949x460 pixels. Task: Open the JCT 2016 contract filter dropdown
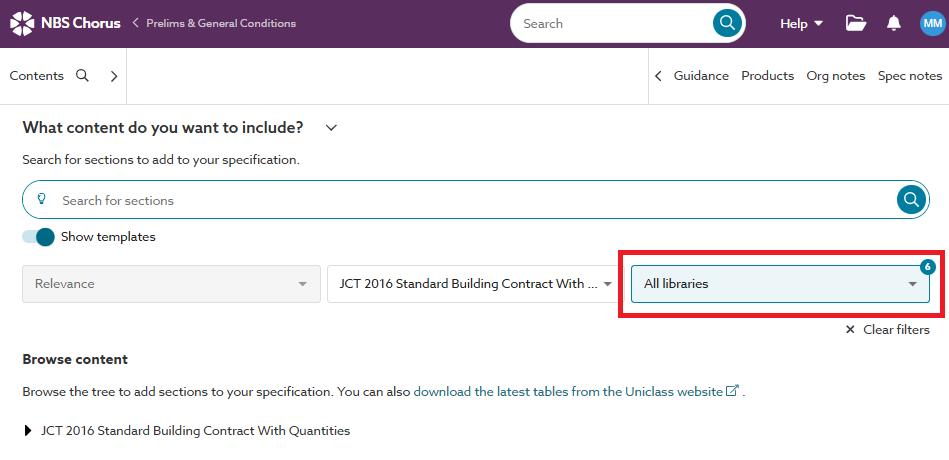pyautogui.click(x=473, y=284)
